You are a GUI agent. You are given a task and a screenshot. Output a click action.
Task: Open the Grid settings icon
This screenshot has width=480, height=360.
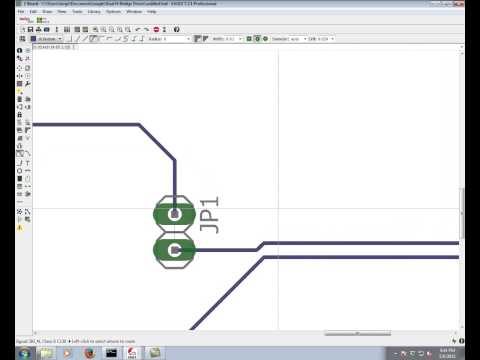point(22,39)
